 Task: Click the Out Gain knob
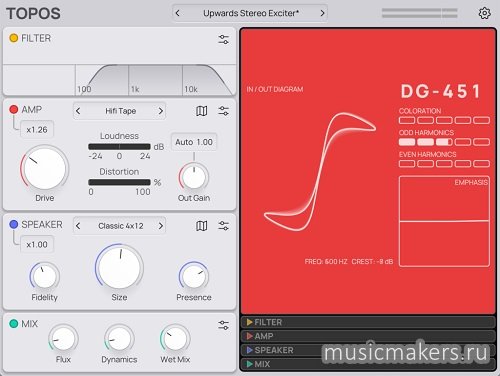[194, 177]
